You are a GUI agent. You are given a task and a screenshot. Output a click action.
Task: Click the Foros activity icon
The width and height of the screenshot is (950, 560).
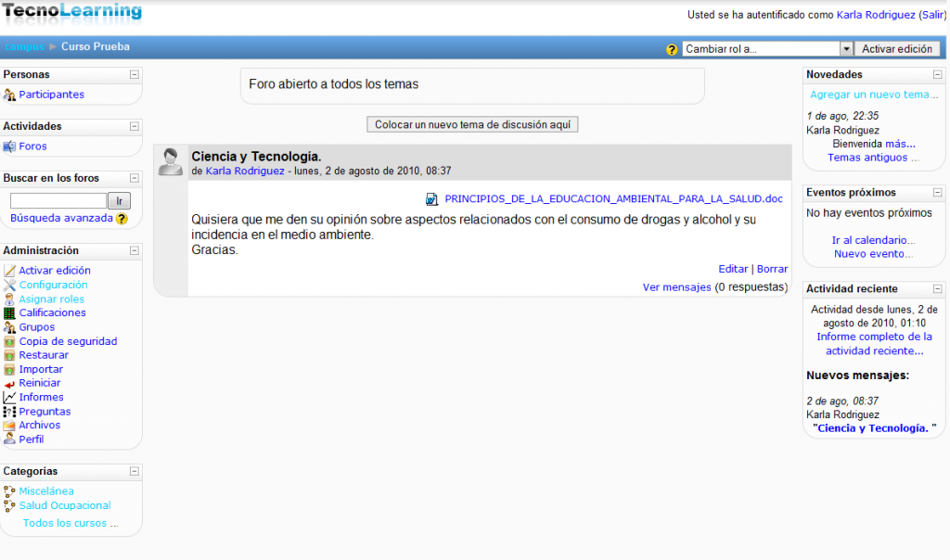[10, 146]
